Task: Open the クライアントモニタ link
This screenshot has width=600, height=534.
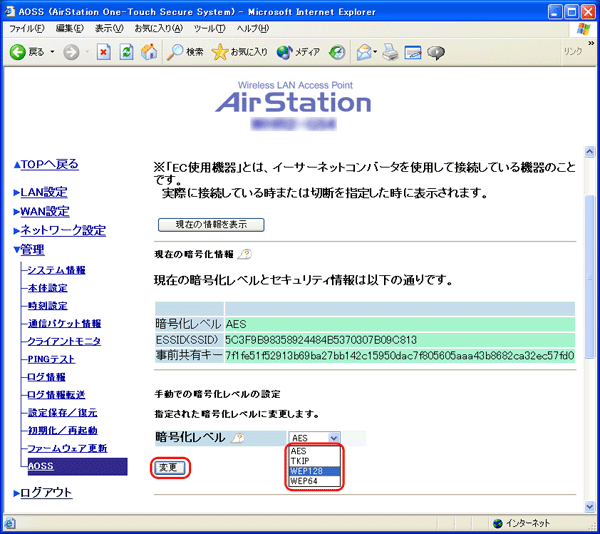Action: 64,341
